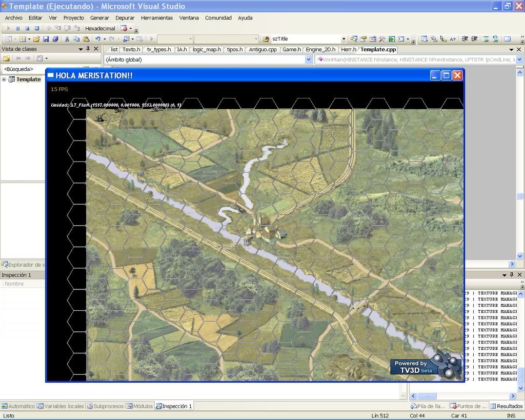Open the Vista de clases window position dropdown
Image resolution: width=525 pixels, height=420 pixels.
[80, 49]
